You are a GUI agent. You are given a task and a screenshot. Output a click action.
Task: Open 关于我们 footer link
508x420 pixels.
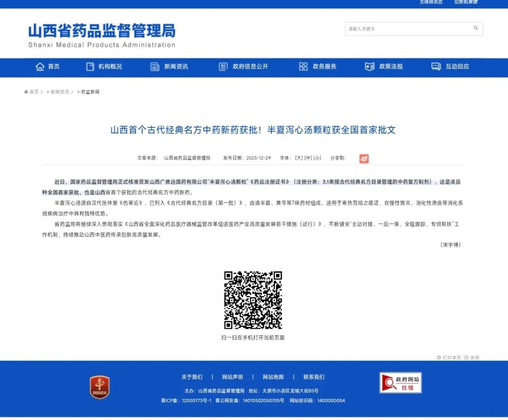coord(192,377)
